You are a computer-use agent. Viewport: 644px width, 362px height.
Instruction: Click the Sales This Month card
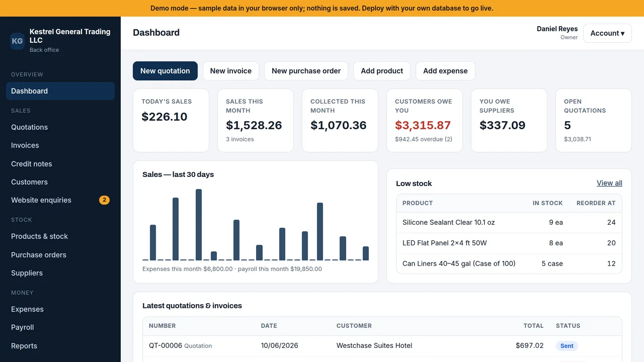pyautogui.click(x=256, y=121)
